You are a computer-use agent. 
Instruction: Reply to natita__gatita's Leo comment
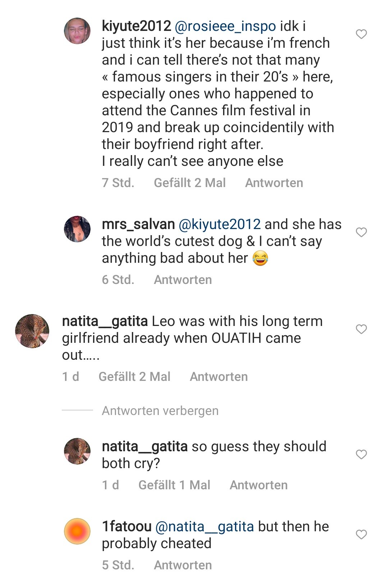tap(218, 377)
